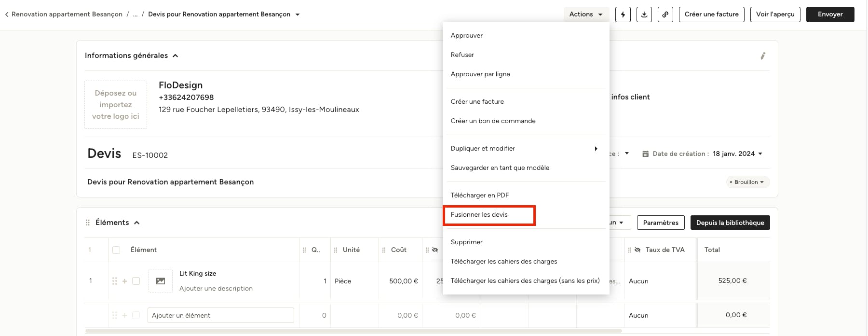This screenshot has height=336, width=868.
Task: Click the drag handle beside Éléments heading
Action: 88,223
